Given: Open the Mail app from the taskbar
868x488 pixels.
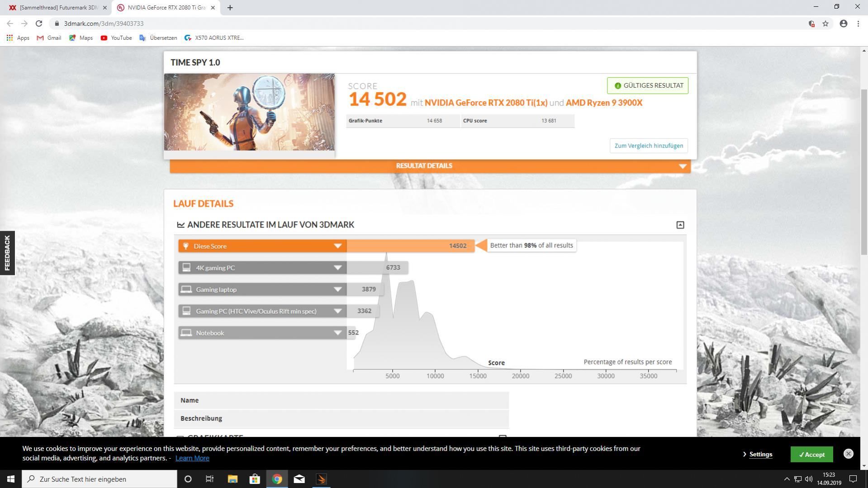Looking at the screenshot, I should coord(299,479).
